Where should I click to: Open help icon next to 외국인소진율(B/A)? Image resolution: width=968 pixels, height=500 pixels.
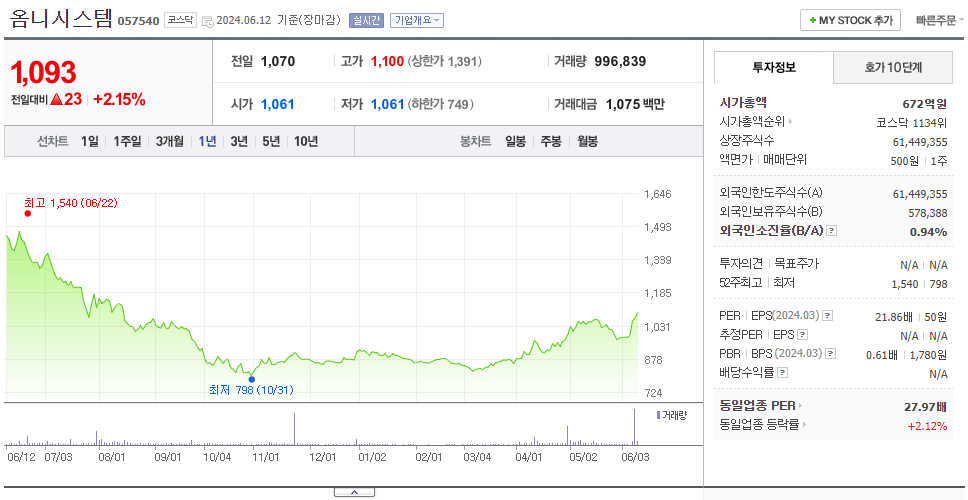pos(832,231)
